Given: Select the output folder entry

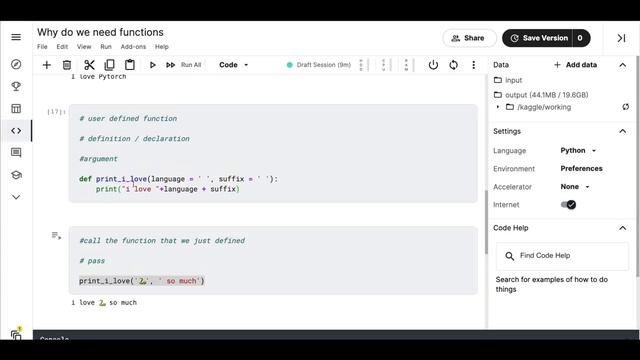Looking at the screenshot, I should (x=541, y=95).
